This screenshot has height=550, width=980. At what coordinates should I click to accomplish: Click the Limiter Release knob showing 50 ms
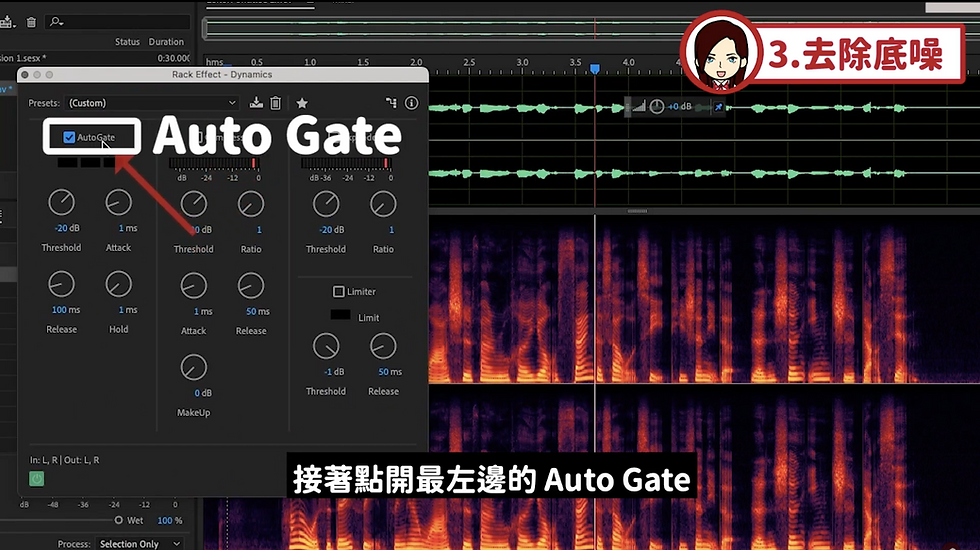[383, 346]
